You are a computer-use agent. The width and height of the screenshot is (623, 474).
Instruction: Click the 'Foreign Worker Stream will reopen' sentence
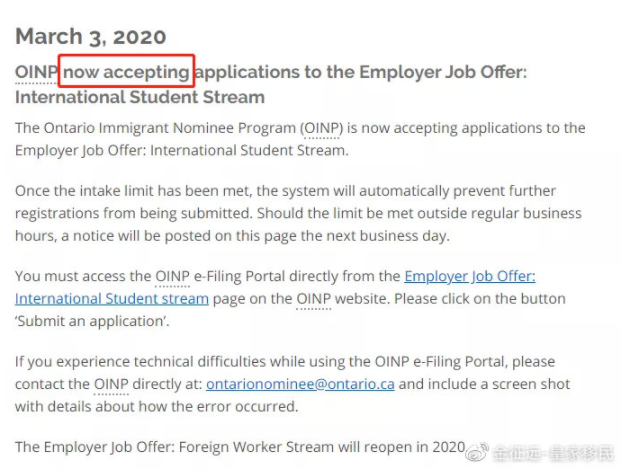[x=240, y=447]
